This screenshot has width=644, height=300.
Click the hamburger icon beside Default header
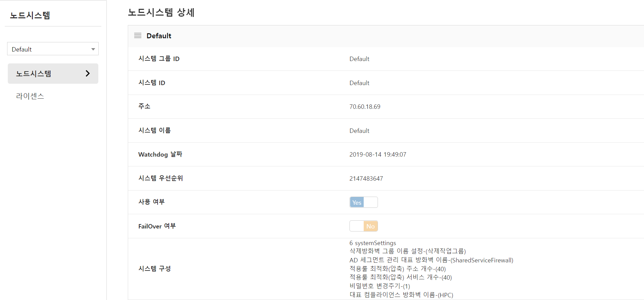tap(138, 36)
